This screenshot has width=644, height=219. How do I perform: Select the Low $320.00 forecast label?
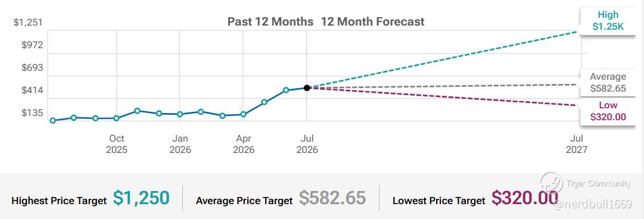tap(608, 111)
